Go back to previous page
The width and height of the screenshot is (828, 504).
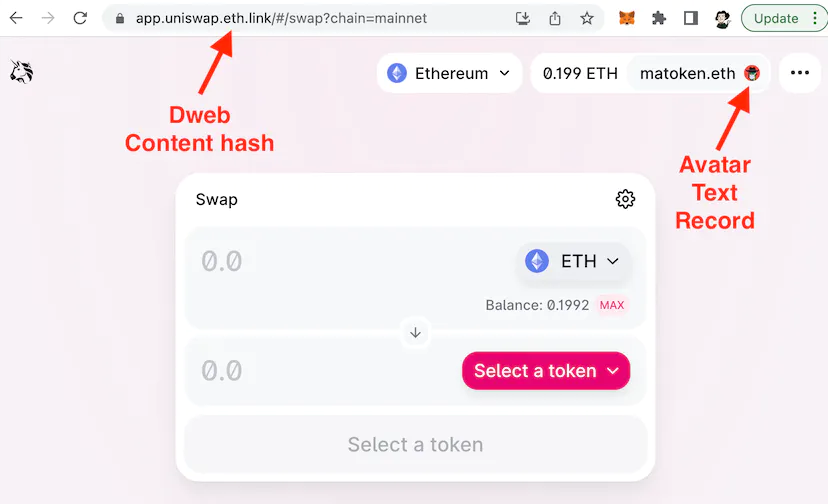tap(16, 18)
